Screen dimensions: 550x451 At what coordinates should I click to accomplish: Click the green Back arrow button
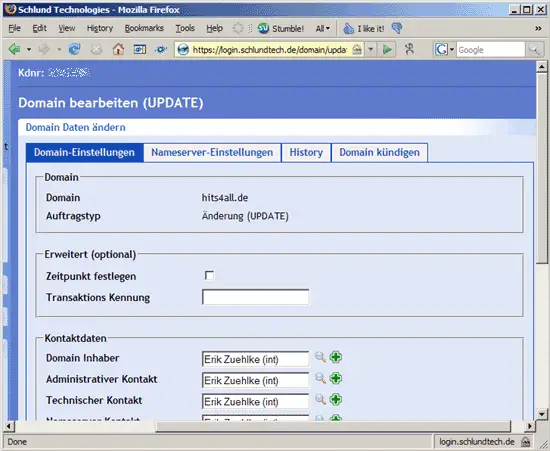click(14, 49)
